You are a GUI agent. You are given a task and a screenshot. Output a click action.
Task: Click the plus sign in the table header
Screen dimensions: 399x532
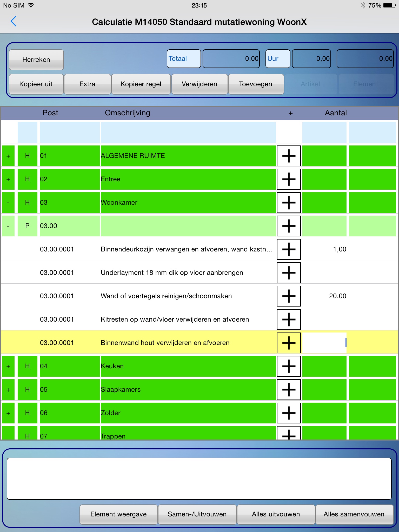290,113
